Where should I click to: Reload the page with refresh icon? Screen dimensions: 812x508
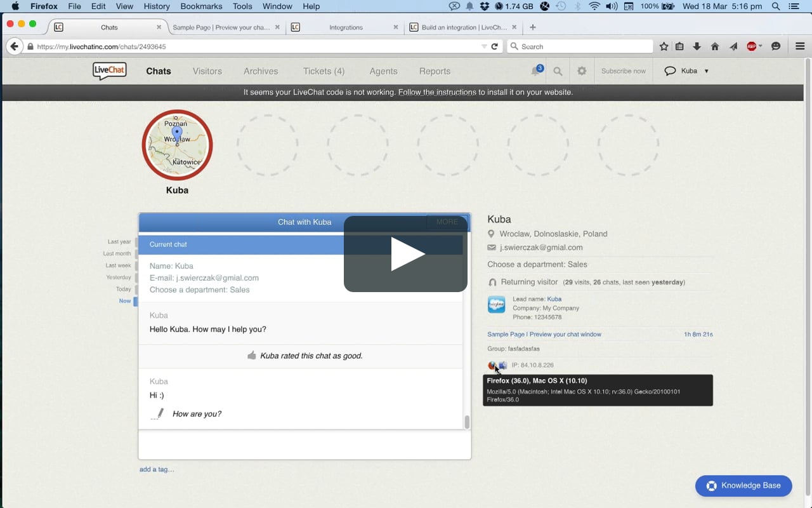(494, 46)
